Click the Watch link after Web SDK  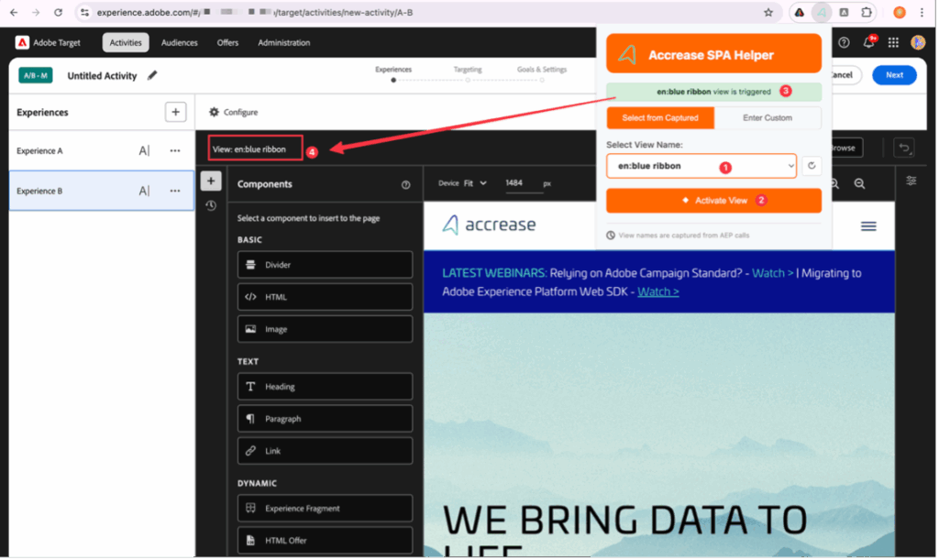[658, 292]
